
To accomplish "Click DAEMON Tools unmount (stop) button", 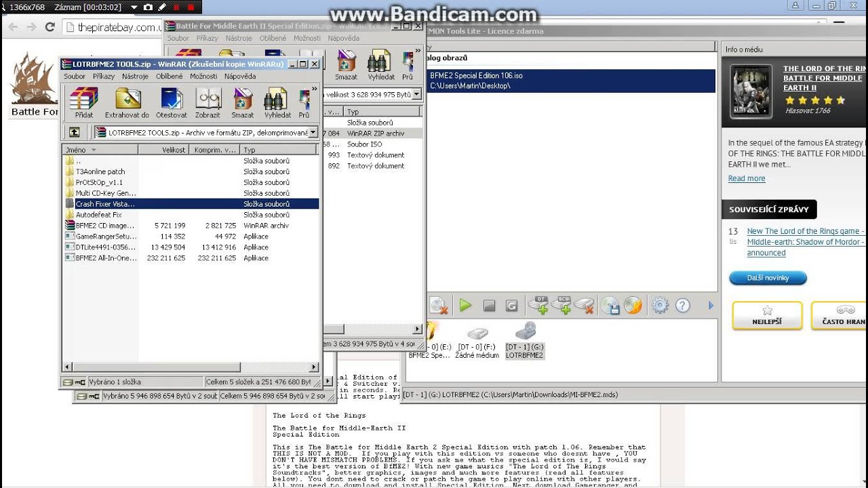I will coord(489,306).
